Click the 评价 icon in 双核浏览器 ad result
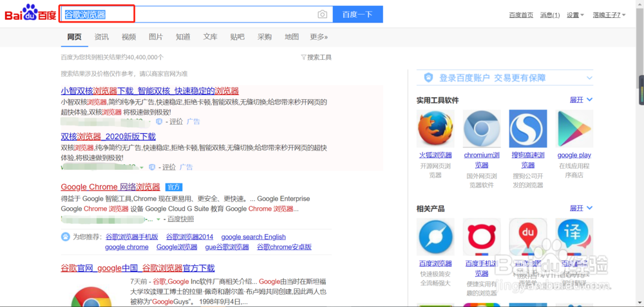Screen dimensions: 644x307 tap(152, 167)
